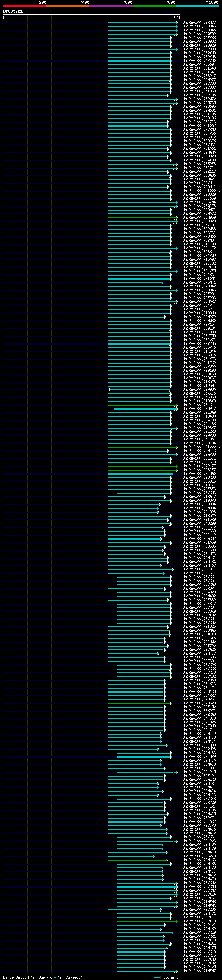
Task: Click hit label UniRef100_Q1WFH6
Action: click(199, 902)
